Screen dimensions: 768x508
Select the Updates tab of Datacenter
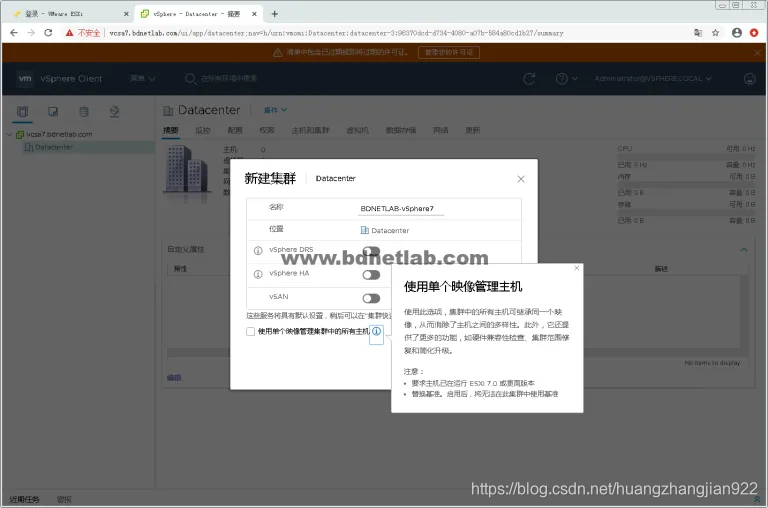click(473, 130)
